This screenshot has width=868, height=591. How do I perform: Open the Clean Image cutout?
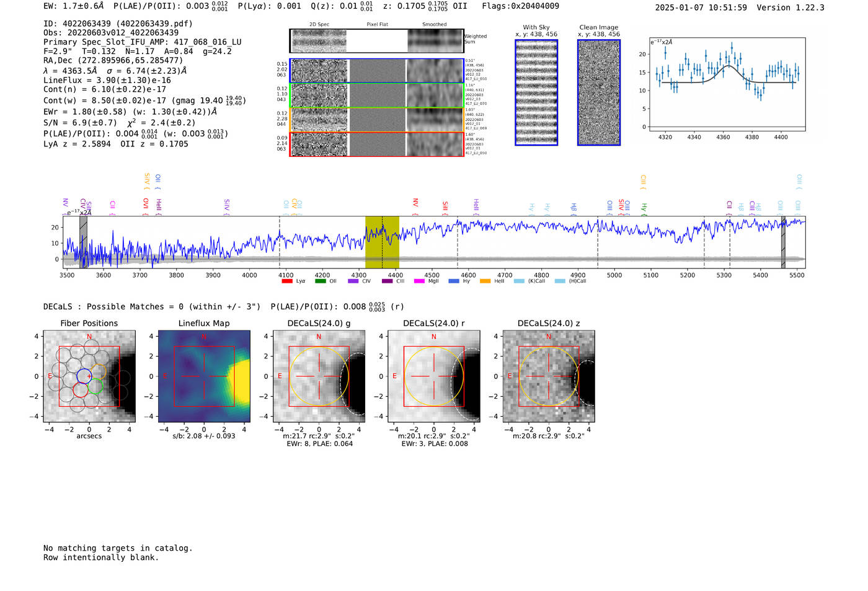click(x=599, y=92)
